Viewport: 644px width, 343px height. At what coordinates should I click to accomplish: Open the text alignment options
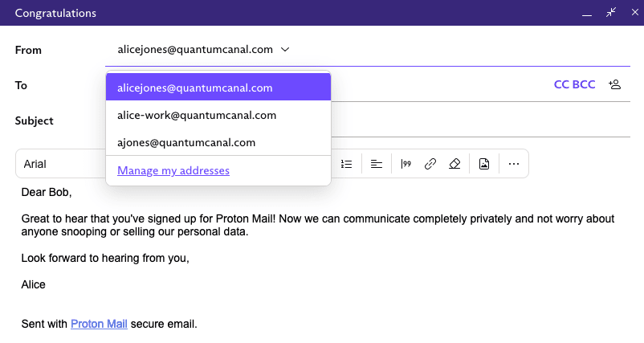(x=377, y=164)
